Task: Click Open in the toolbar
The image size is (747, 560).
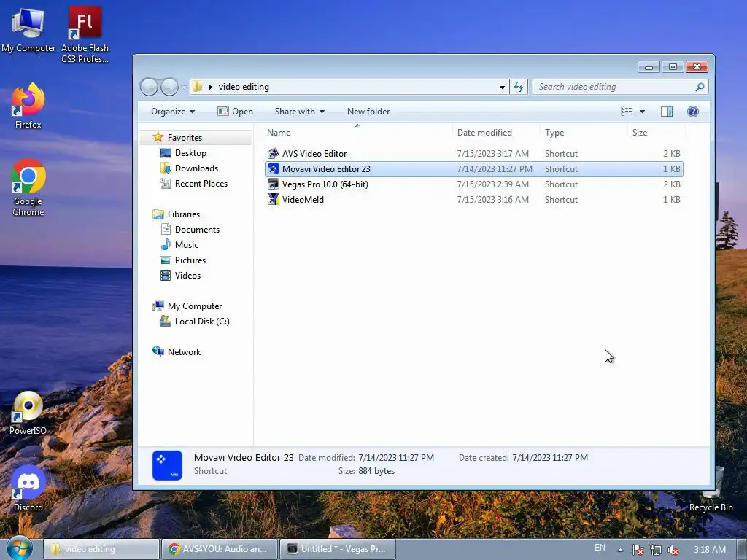Action: tap(236, 112)
